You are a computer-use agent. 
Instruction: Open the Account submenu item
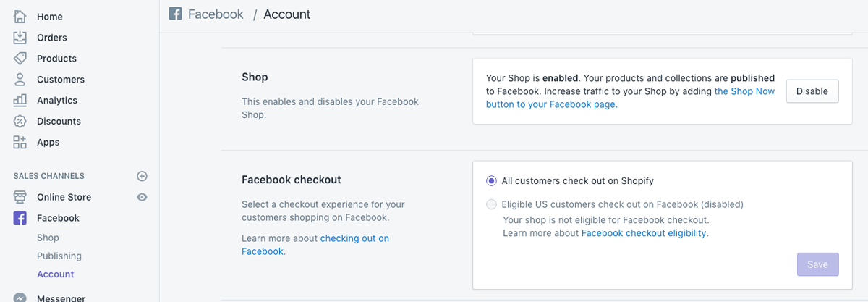pyautogui.click(x=56, y=274)
